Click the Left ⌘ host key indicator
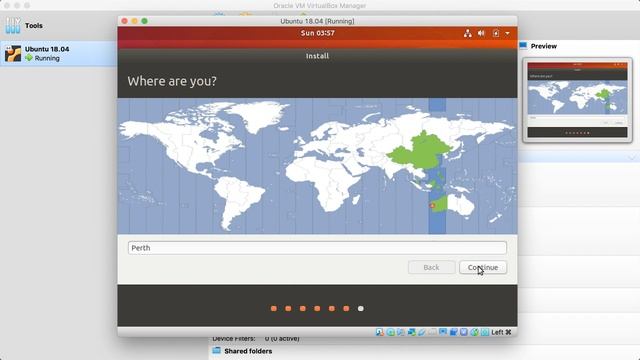 tap(501, 332)
